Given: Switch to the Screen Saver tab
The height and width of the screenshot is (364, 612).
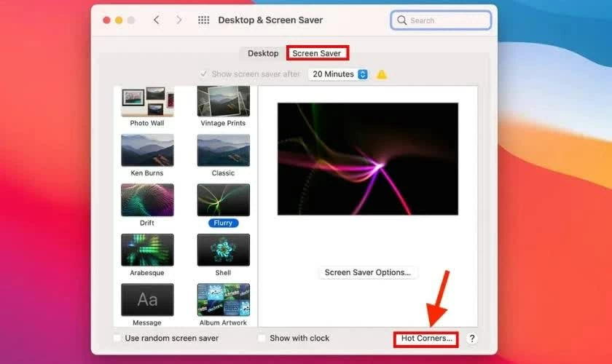Looking at the screenshot, I should coord(317,53).
